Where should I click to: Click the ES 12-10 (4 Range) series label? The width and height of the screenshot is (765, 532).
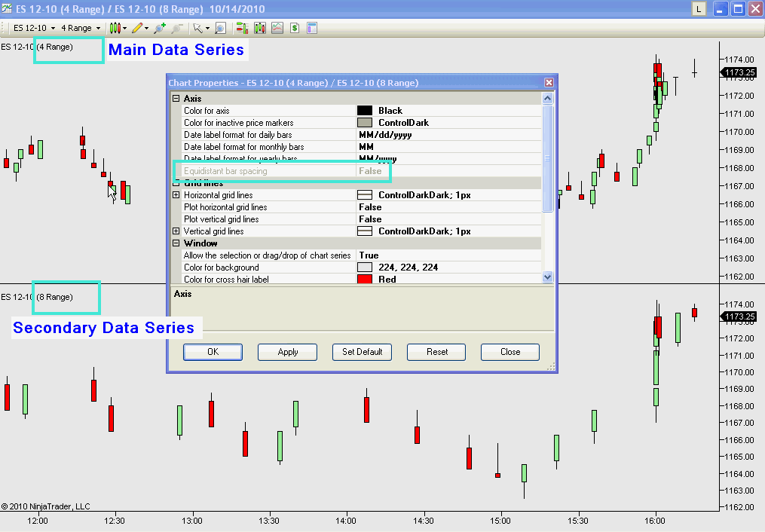click(x=37, y=47)
